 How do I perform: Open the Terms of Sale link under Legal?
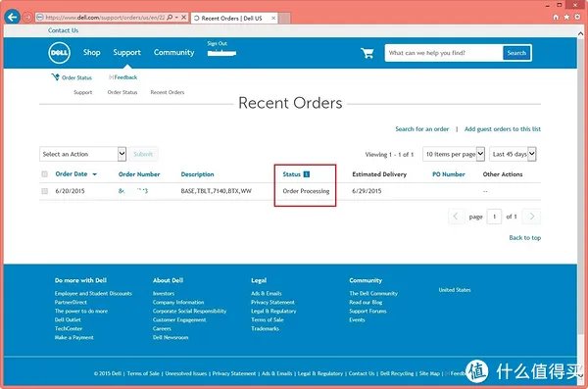tap(268, 320)
